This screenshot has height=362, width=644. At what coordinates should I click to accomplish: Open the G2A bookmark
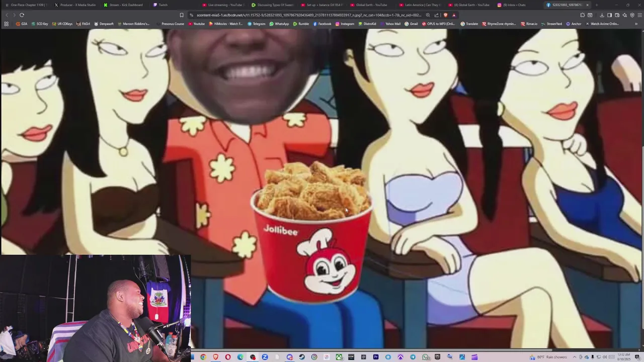(21, 24)
